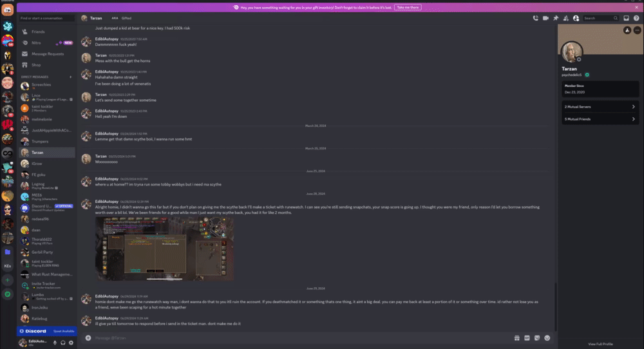Mute microphone in user panel
This screenshot has height=349, width=644.
point(55,343)
